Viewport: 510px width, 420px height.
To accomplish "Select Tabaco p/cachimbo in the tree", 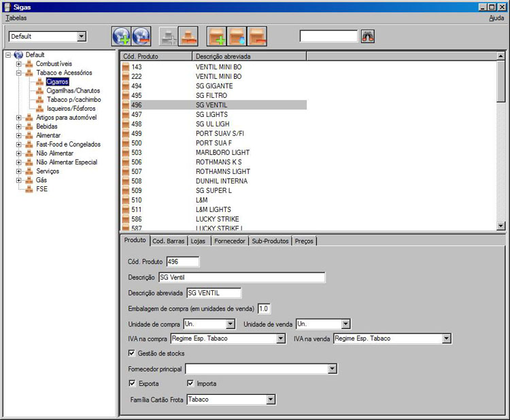I will (x=74, y=99).
